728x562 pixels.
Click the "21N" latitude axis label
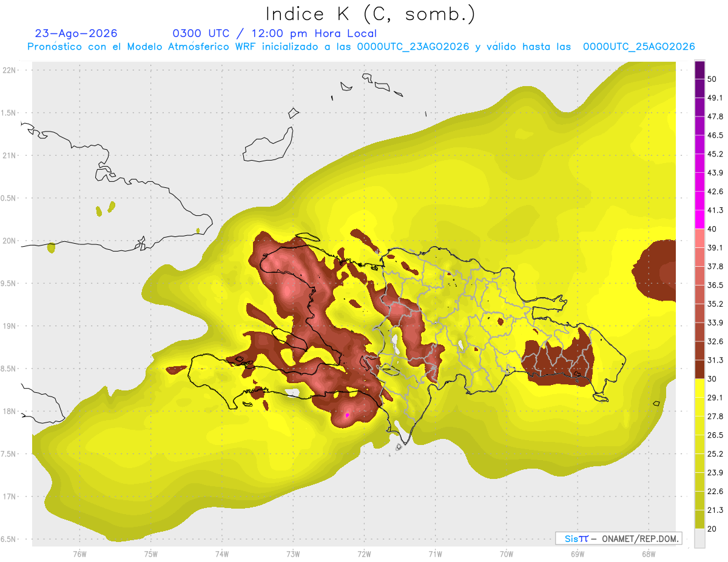click(x=10, y=156)
